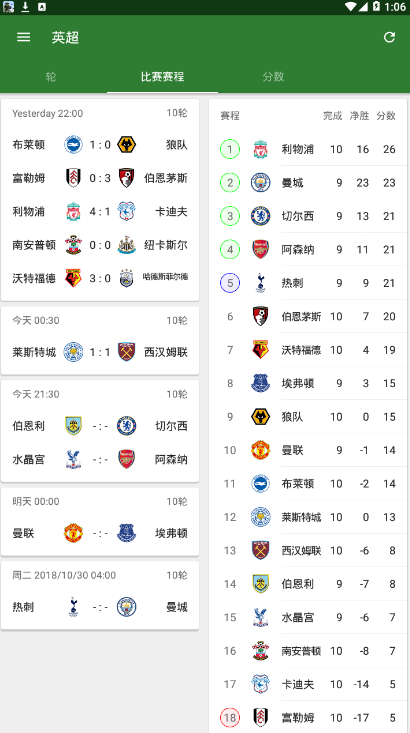Viewport: 410px width, 733px height.
Task: Open the 利物浦 4:1 卡迪夫 match
Action: pos(100,212)
